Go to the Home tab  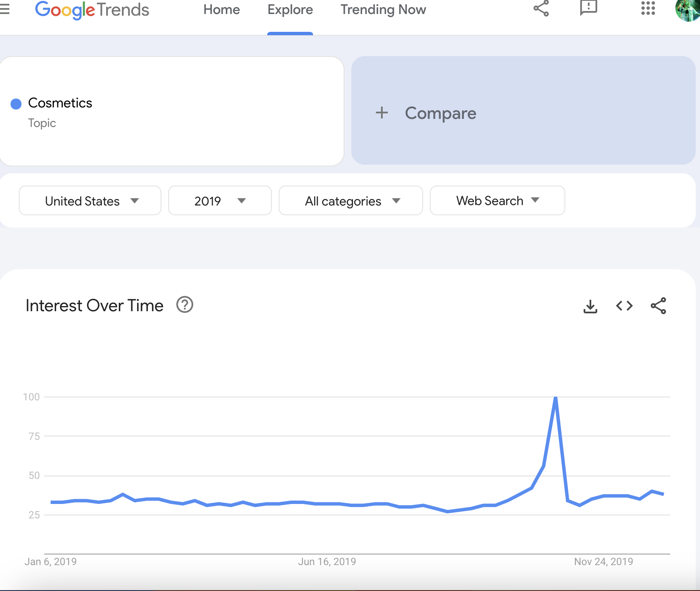pyautogui.click(x=222, y=10)
